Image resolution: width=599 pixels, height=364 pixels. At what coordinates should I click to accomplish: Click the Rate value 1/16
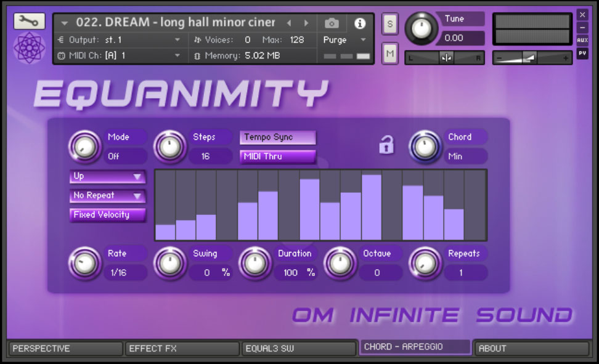click(x=125, y=273)
